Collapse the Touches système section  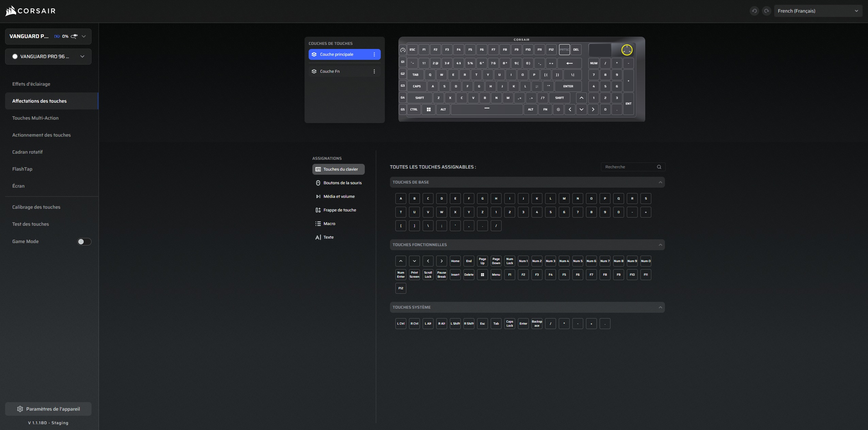click(x=660, y=307)
